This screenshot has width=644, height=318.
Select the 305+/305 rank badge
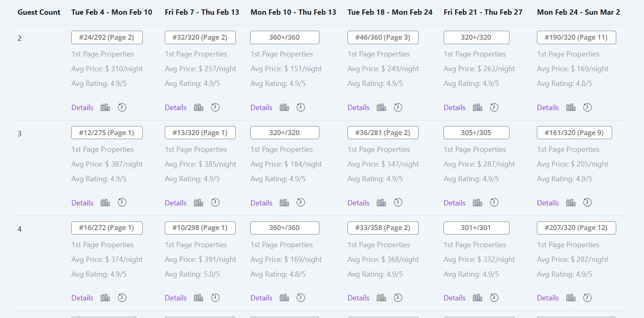[476, 133]
